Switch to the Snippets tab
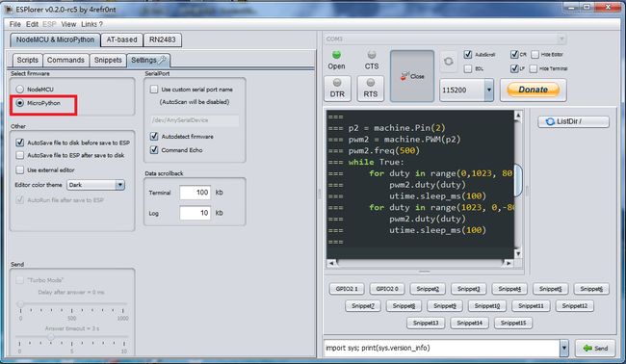 coord(108,60)
